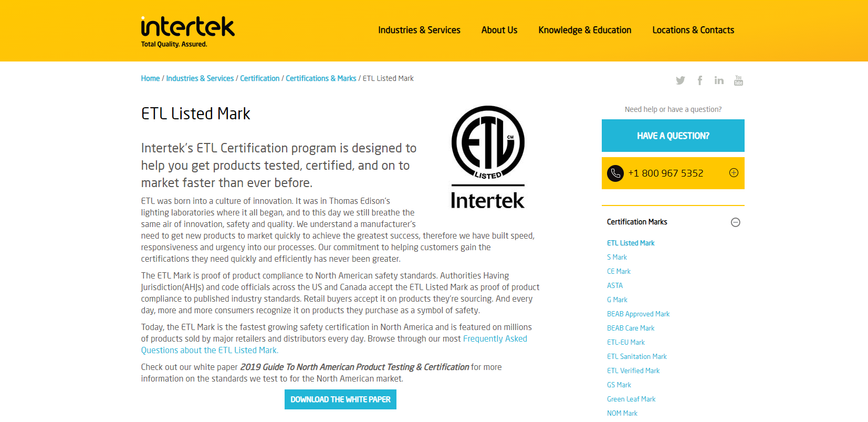Open Certifications & Marks breadcrumb link
The height and width of the screenshot is (422, 868).
(321, 78)
